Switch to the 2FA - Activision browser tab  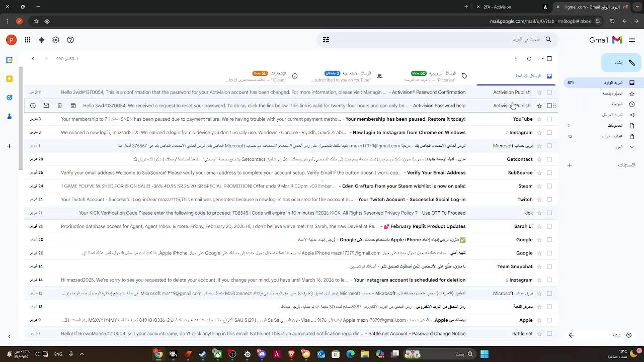pyautogui.click(x=511, y=7)
